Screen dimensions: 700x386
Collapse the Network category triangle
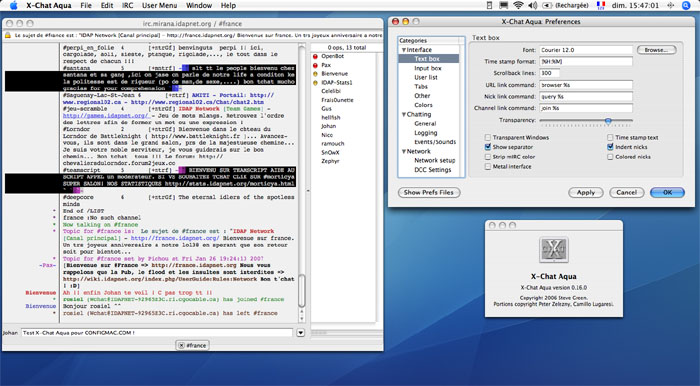point(404,152)
